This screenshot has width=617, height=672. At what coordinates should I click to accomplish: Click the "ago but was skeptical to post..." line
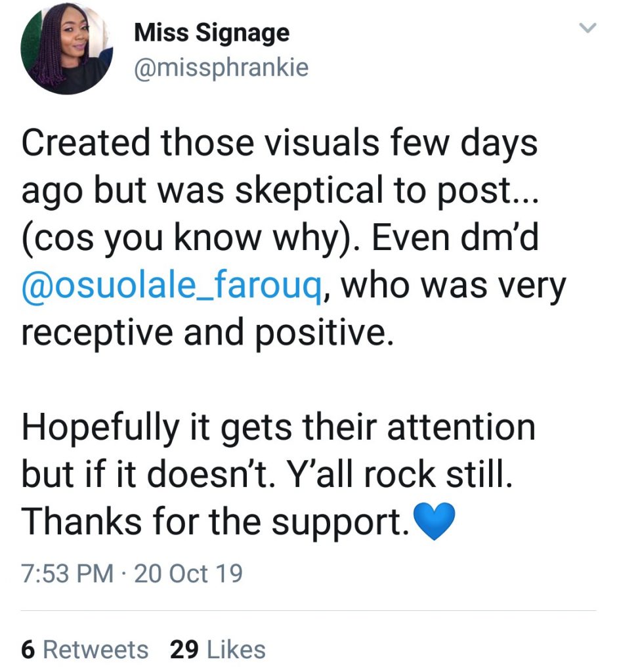click(279, 192)
